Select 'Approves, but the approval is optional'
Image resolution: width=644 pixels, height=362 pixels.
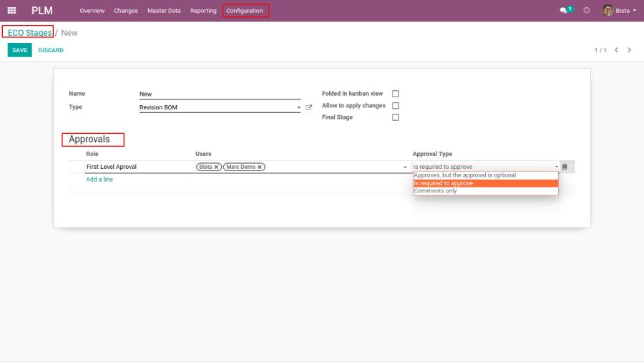click(x=465, y=175)
